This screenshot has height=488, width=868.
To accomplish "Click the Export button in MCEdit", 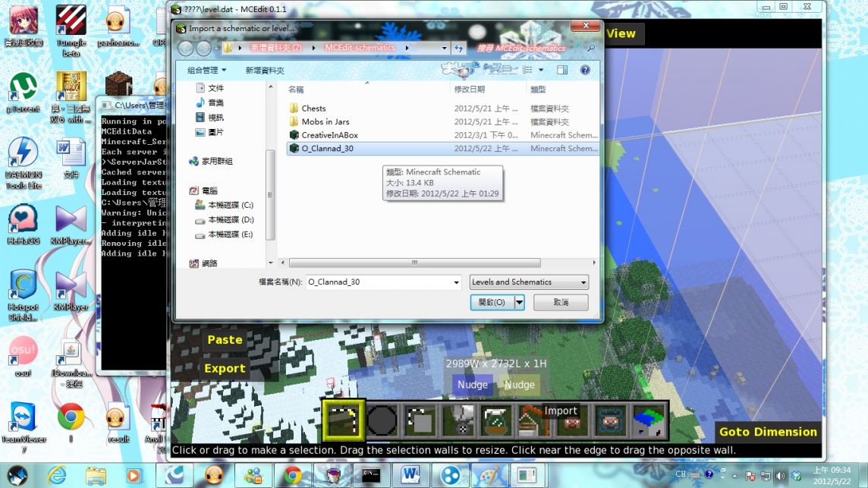I will (224, 368).
